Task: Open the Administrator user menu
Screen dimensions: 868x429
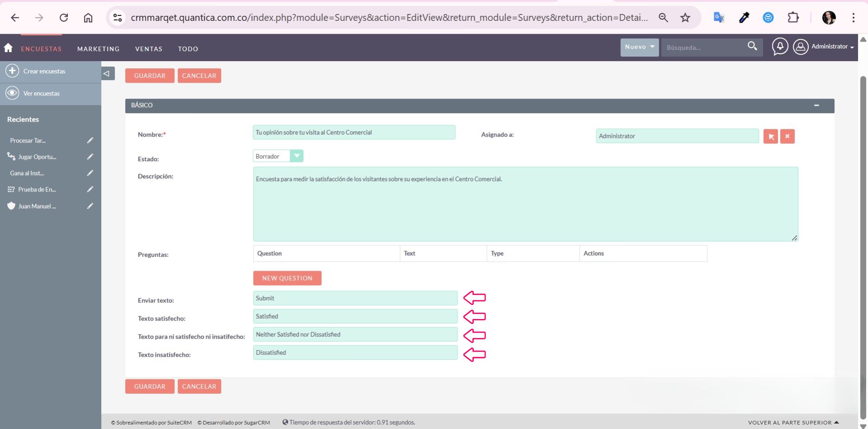Action: [824, 47]
